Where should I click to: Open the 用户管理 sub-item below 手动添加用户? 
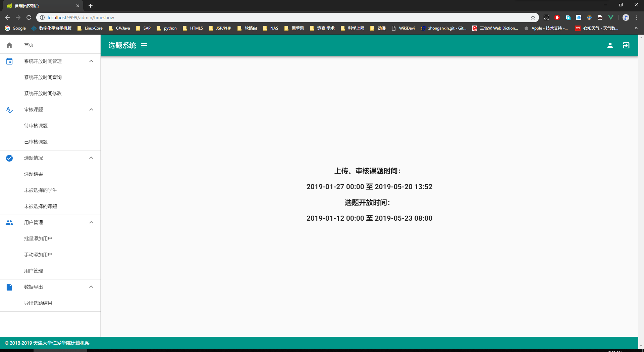(50, 271)
